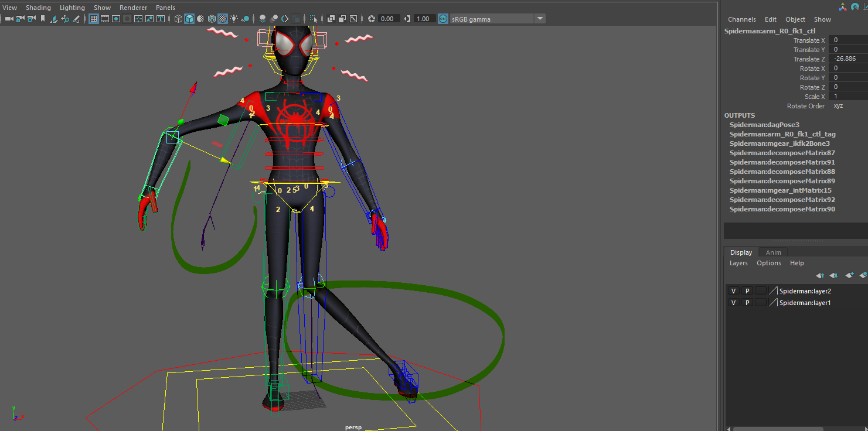Toggle X-Ray Active Components icon
This screenshot has height=431, width=868.
(342, 19)
